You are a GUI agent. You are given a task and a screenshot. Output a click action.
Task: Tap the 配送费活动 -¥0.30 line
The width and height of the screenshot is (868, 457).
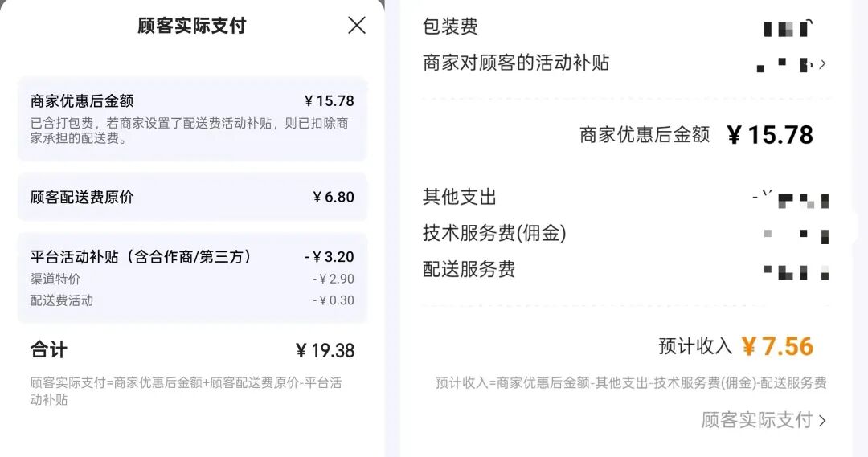(192, 300)
